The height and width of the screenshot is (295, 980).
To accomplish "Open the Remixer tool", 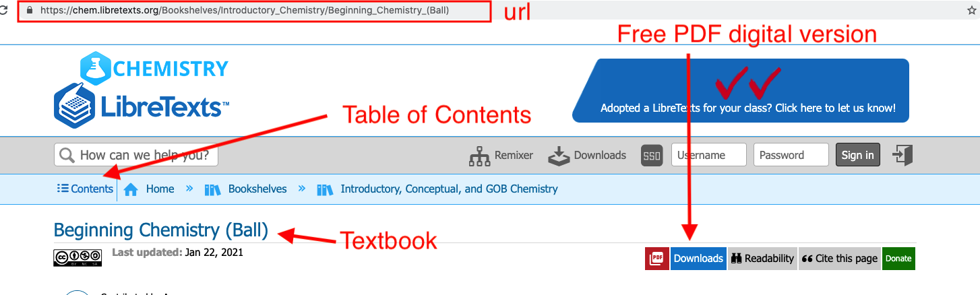I will point(501,155).
